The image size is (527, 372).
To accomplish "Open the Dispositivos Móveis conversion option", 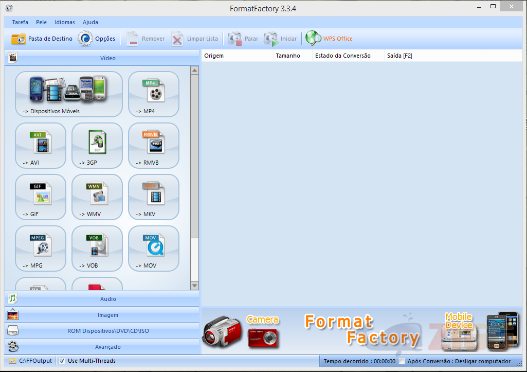I will pos(69,94).
